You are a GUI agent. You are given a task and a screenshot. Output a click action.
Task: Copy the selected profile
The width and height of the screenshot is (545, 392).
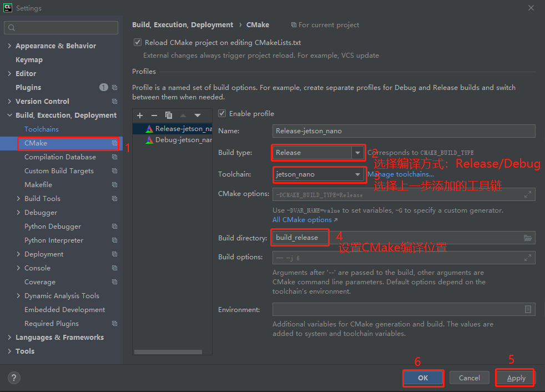pos(169,115)
